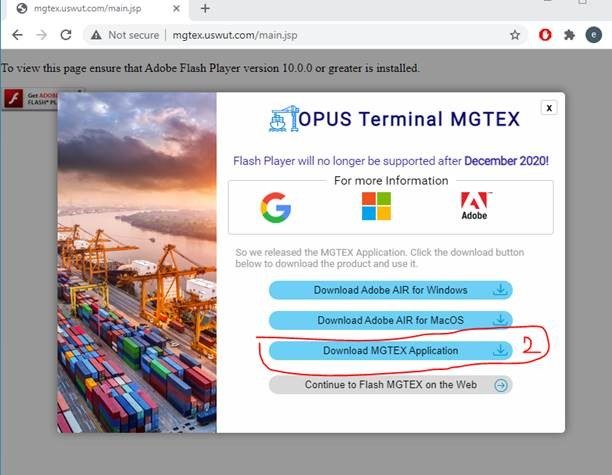Go back with the browser back arrow

[x=18, y=35]
